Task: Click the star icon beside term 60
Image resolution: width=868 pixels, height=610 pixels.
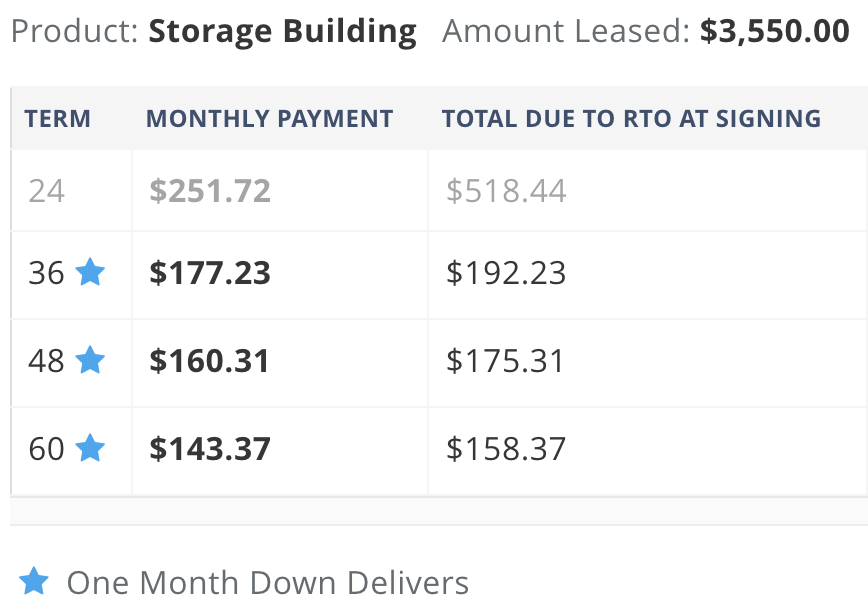Action: coord(90,448)
